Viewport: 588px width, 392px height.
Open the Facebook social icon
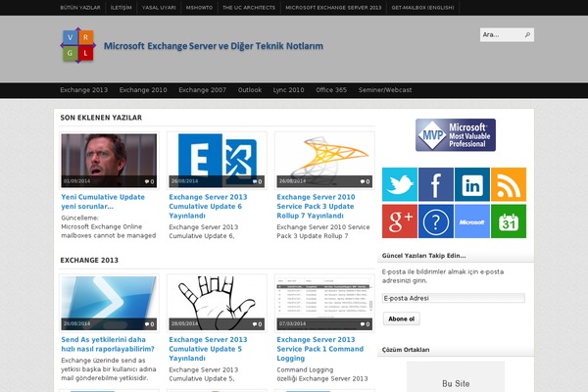436,184
